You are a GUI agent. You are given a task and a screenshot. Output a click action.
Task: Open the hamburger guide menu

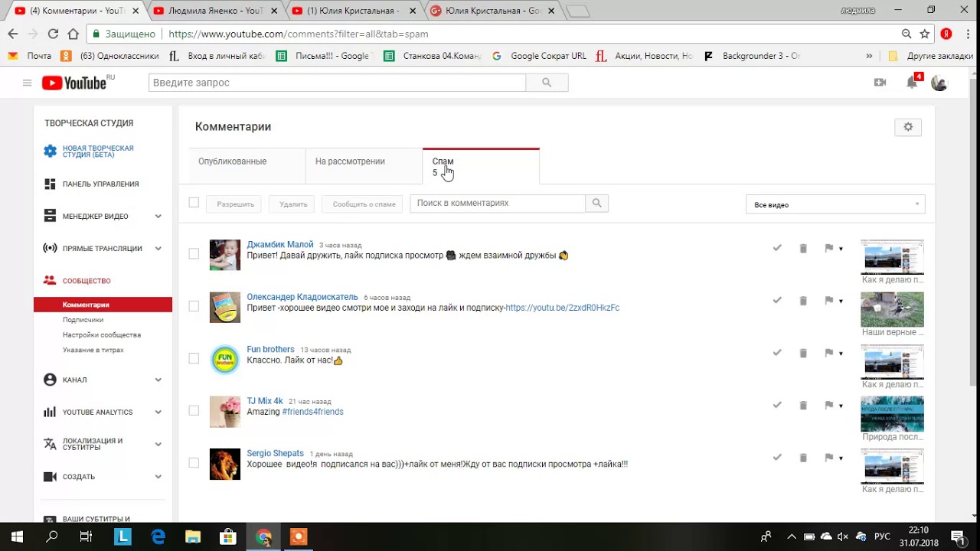coord(27,83)
